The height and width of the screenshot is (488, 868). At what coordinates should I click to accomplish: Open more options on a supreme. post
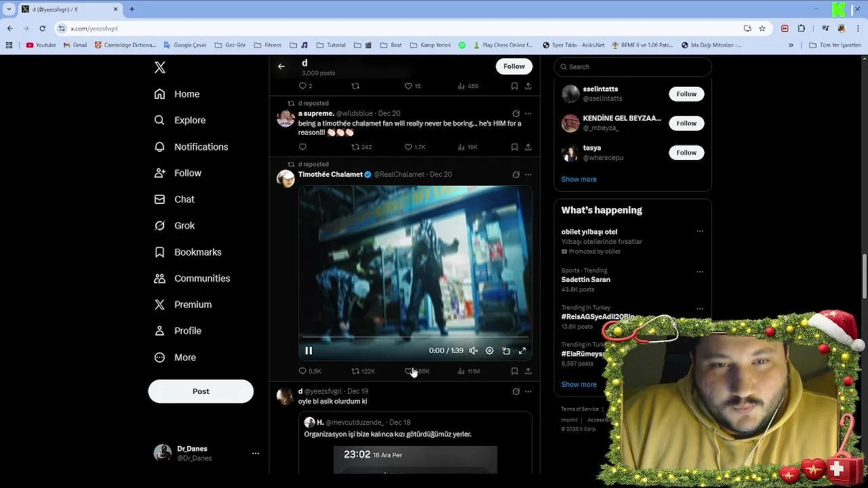(528, 113)
